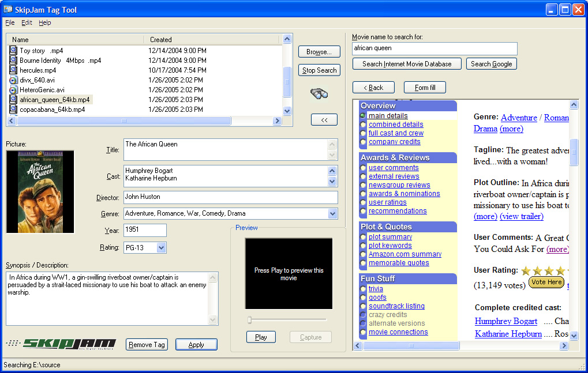
Task: Click the Bourne Identity file icon
Action: pyautogui.click(x=13, y=60)
